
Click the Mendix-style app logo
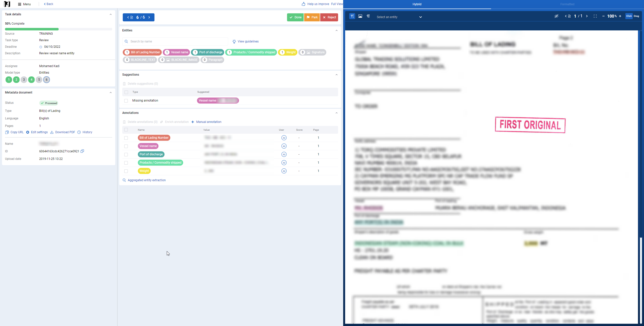point(7,4)
